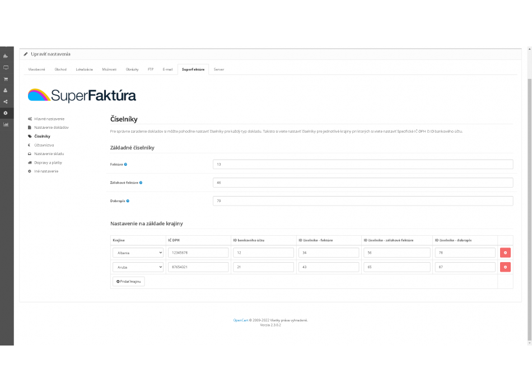Edit zálohová faktúra ID in Aruba row
This screenshot has width=532, height=392.
(397, 267)
